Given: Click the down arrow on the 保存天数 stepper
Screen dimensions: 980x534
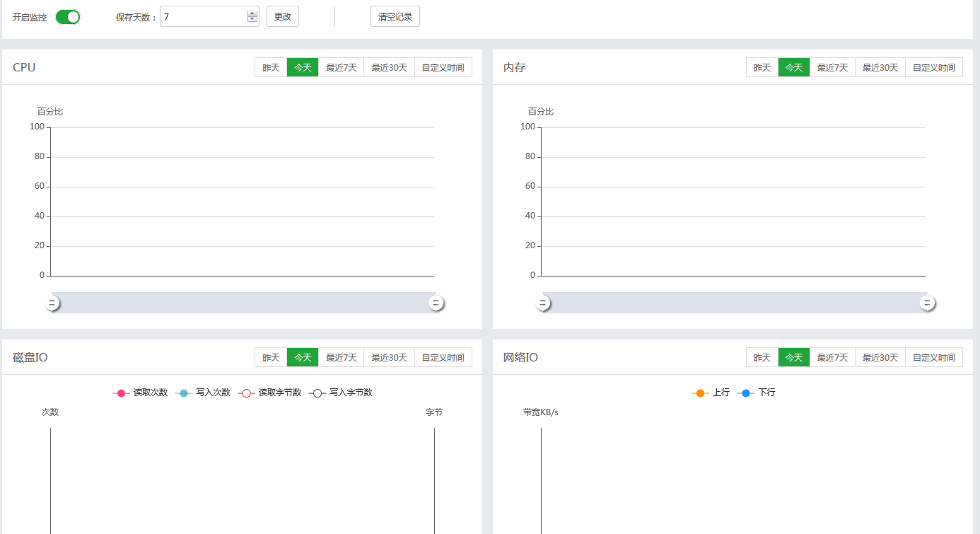Looking at the screenshot, I should (252, 20).
